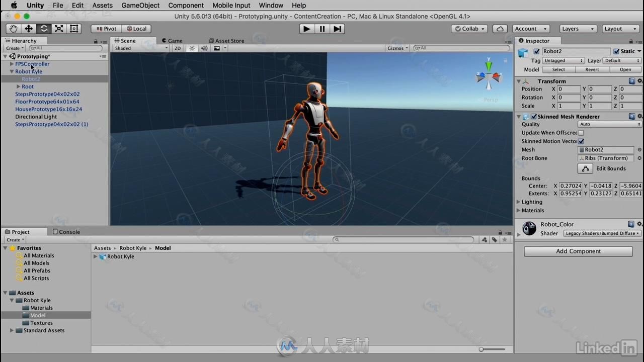Toggle scene lighting sun icon
Viewport: 644px width, 362px height.
click(x=192, y=48)
